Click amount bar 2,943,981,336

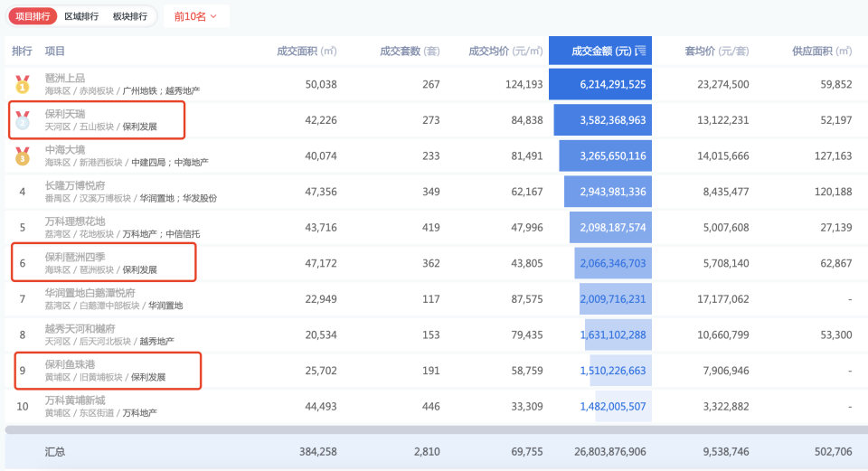coord(608,192)
